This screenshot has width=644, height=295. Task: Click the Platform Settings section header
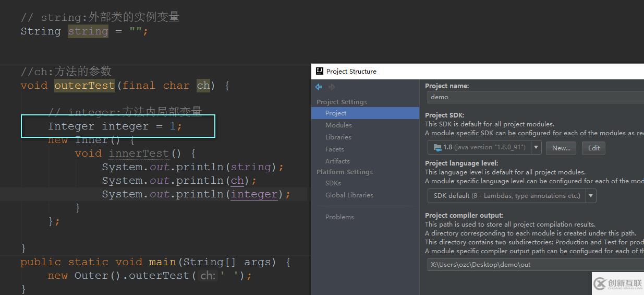345,172
